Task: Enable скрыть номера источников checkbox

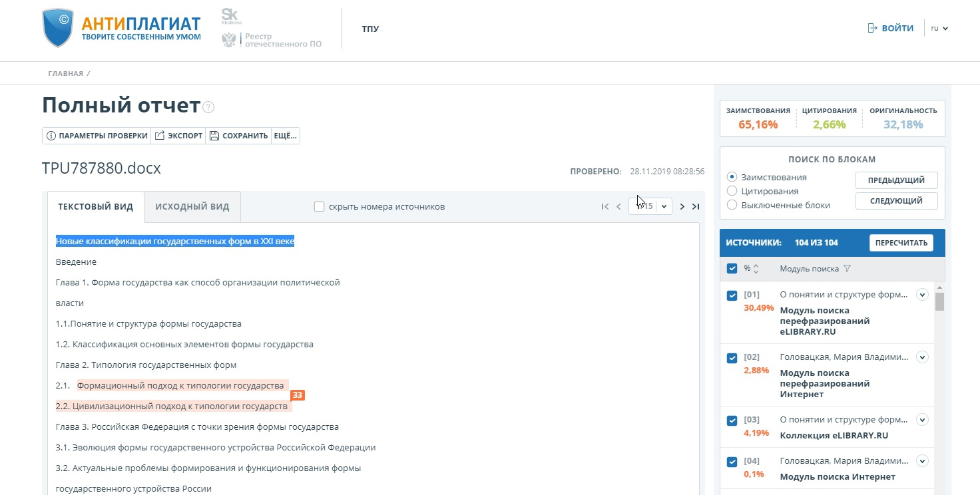Action: point(319,207)
